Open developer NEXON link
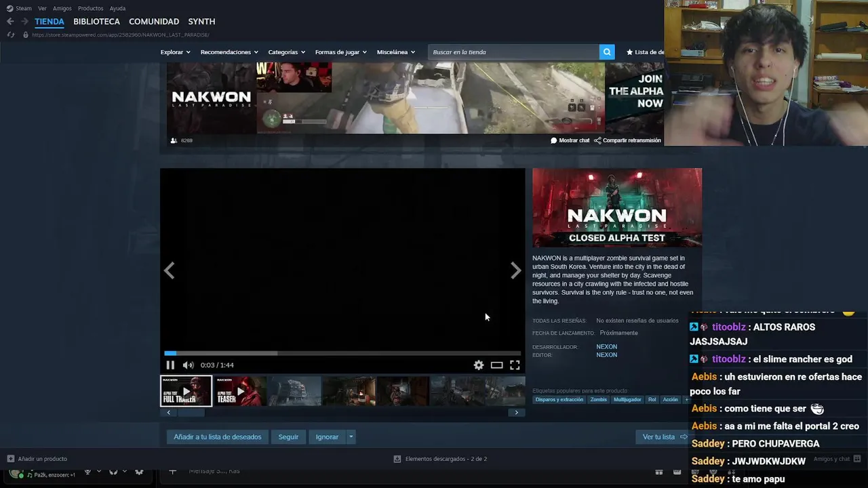Screen dimensions: 868x488 (607, 347)
